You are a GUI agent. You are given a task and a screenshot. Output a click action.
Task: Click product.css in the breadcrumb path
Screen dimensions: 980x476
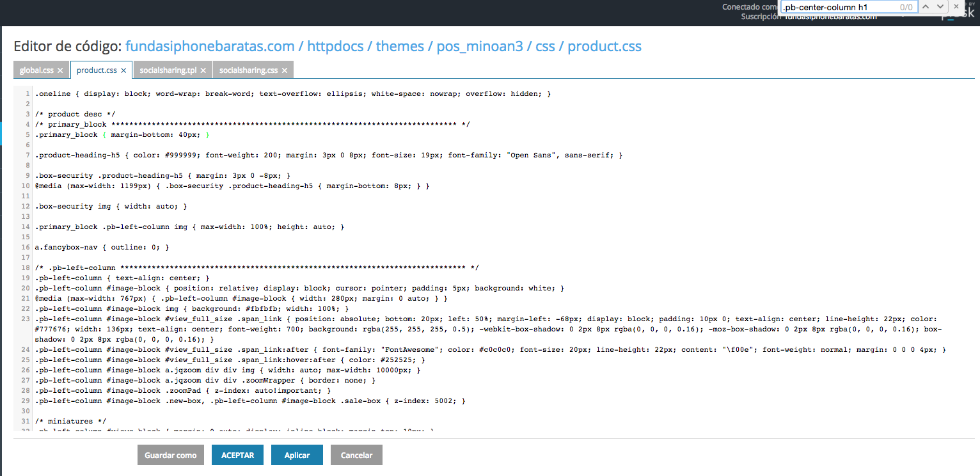tap(605, 46)
